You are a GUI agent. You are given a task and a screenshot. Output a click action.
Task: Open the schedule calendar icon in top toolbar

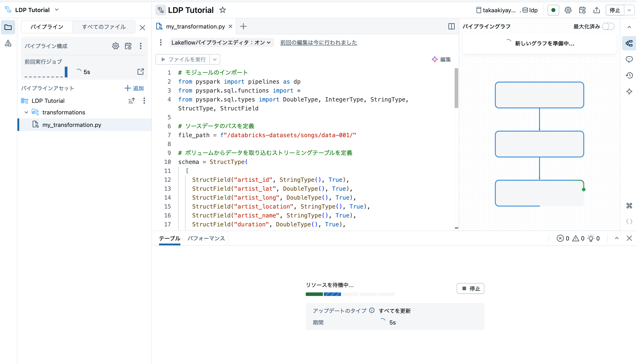[582, 10]
